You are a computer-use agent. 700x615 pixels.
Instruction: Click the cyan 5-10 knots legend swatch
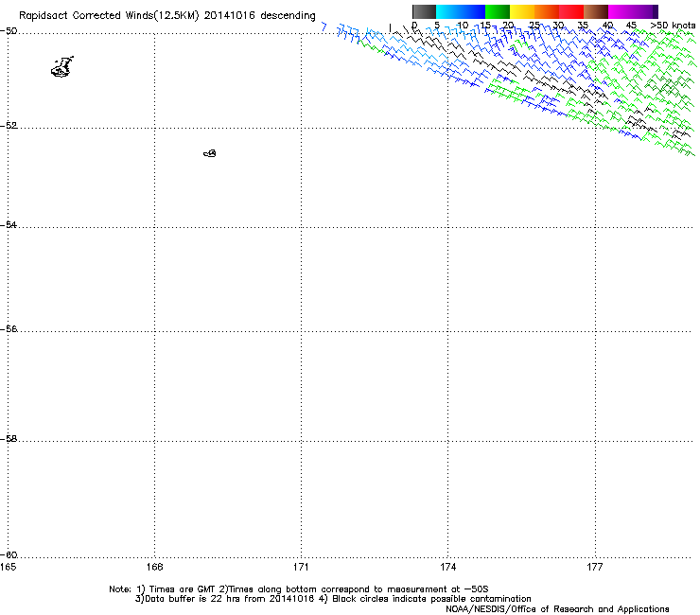tap(448, 11)
